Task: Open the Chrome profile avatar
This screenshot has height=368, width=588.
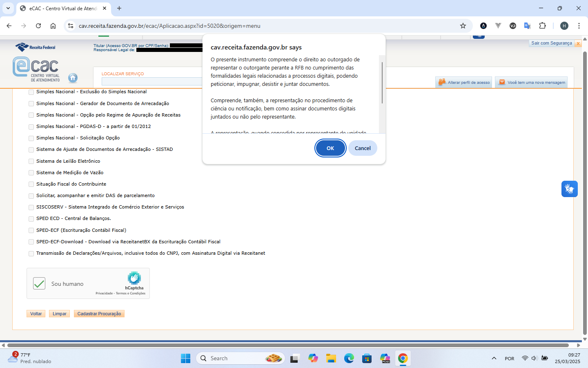Action: click(564, 26)
